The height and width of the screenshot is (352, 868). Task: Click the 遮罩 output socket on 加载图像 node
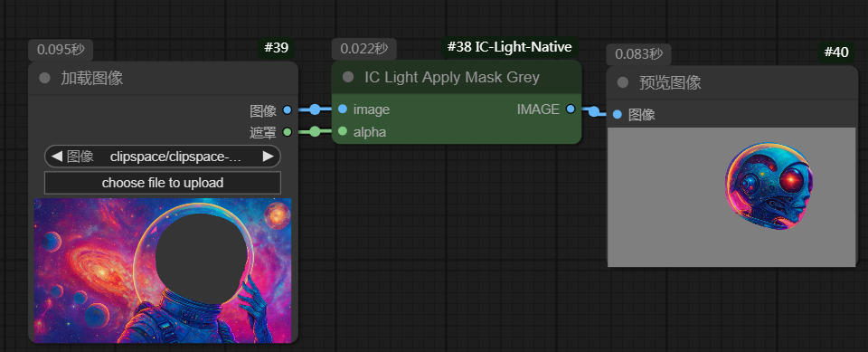(287, 132)
